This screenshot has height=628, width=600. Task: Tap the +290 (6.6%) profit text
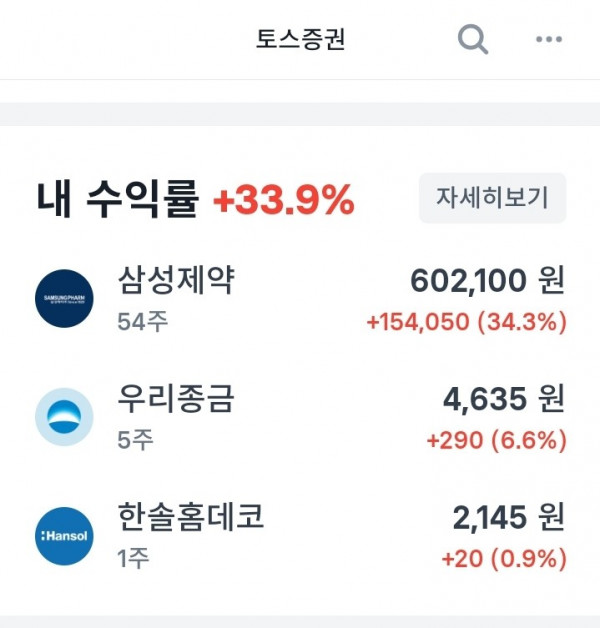pyautogui.click(x=497, y=440)
